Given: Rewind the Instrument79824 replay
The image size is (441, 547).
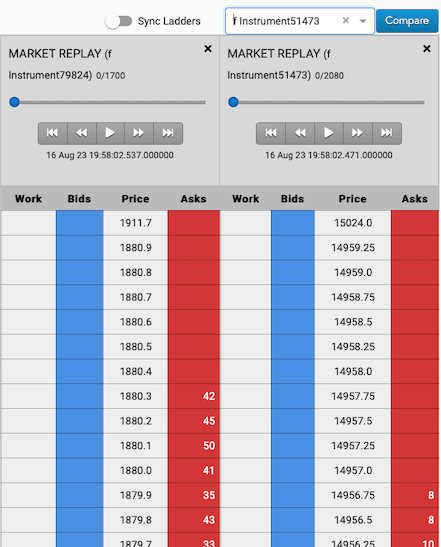Looking at the screenshot, I should pos(82,133).
